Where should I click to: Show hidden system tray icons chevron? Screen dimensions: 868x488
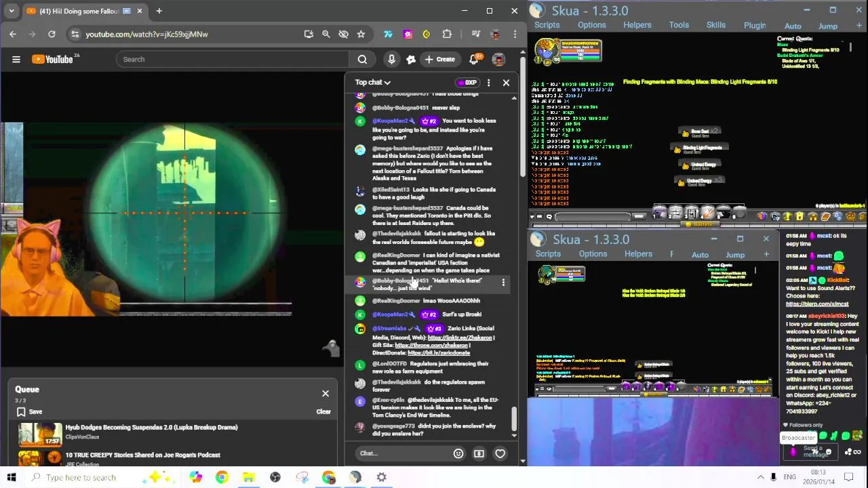coord(760,477)
